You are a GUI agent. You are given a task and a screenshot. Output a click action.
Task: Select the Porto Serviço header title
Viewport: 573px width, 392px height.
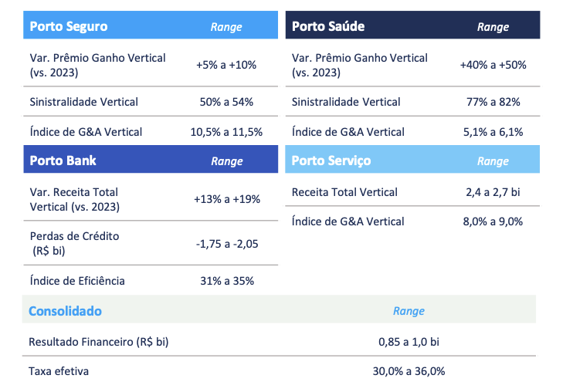(x=331, y=161)
